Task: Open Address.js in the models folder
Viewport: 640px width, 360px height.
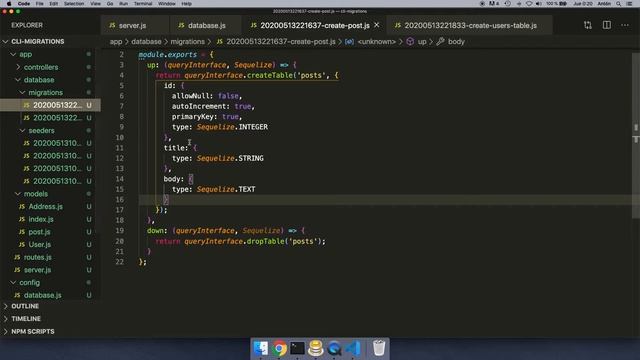Action: coord(50,206)
